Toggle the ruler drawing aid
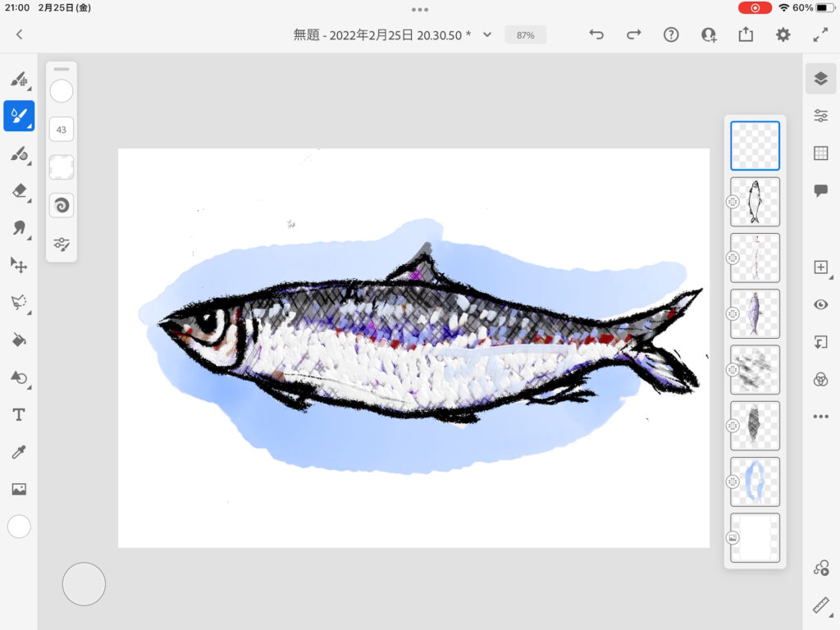 pyautogui.click(x=820, y=605)
